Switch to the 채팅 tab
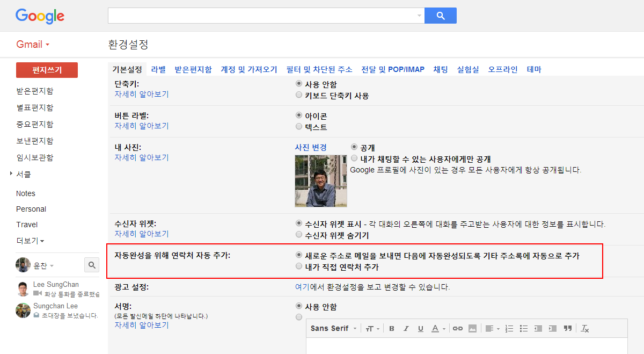This screenshot has height=354, width=644. 441,69
